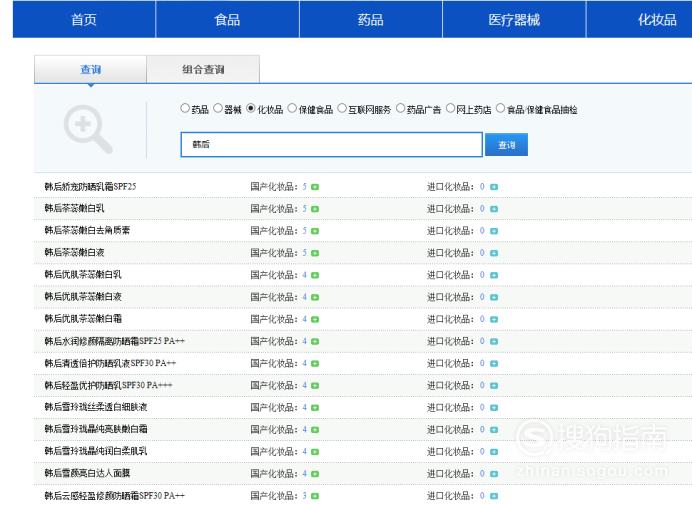Switch to the 查询 tab
692x505 pixels.
pyautogui.click(x=90, y=69)
